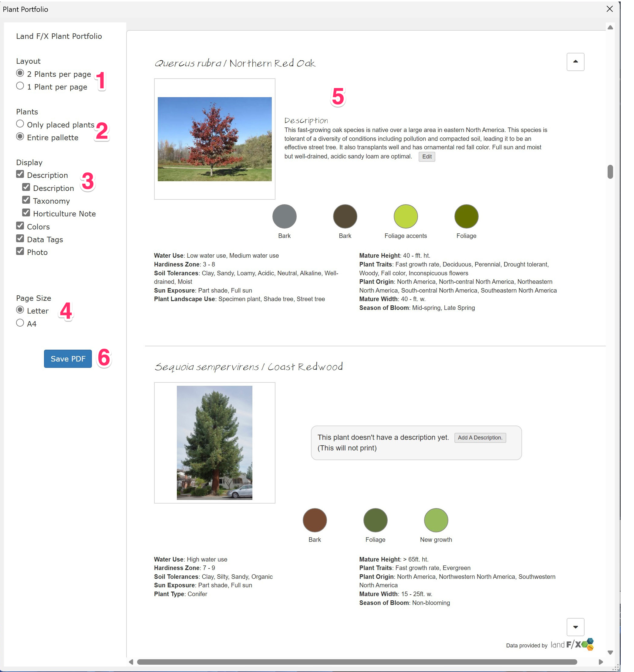Click the Edit button for Red Oak description

(x=427, y=157)
